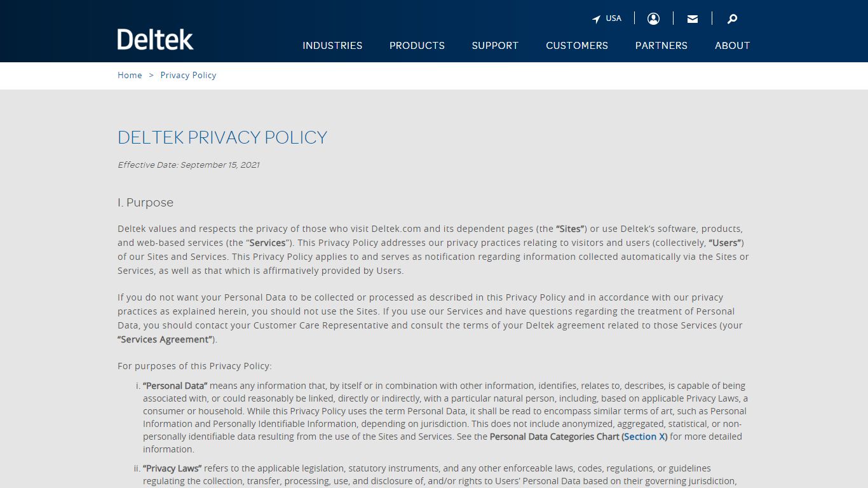Click the bold "Privacy Laws" definition term
The width and height of the screenshot is (868, 488).
pyautogui.click(x=172, y=468)
